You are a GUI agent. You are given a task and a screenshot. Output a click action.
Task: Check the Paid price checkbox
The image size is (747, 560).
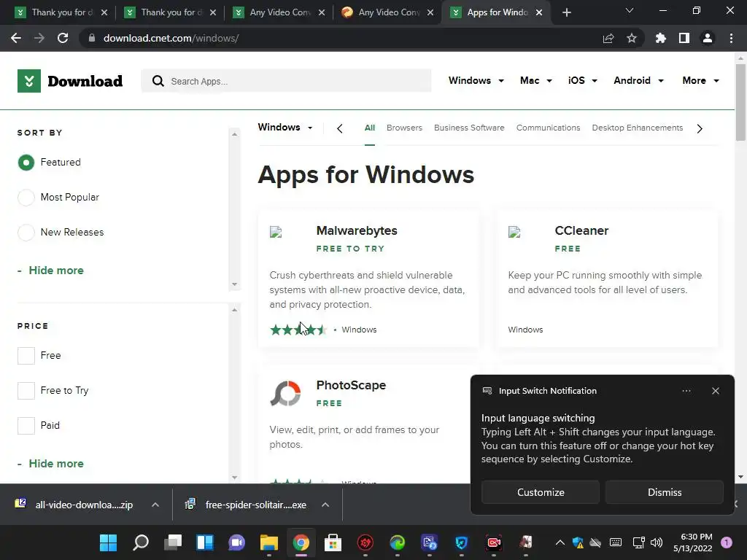point(26,426)
